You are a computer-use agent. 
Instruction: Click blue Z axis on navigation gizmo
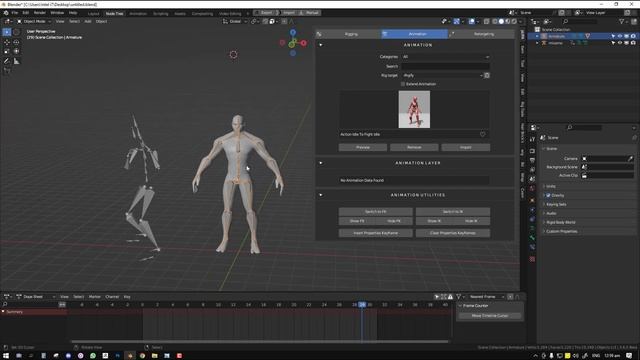293,32
